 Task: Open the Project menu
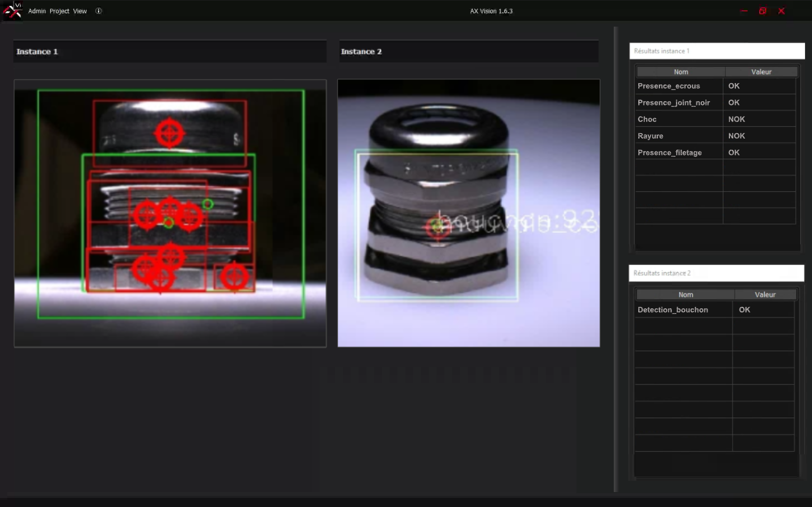(59, 11)
